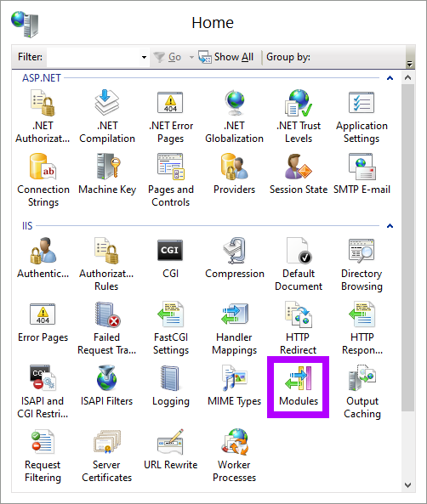
Task: Open Pages and Controls feature
Action: point(170,180)
